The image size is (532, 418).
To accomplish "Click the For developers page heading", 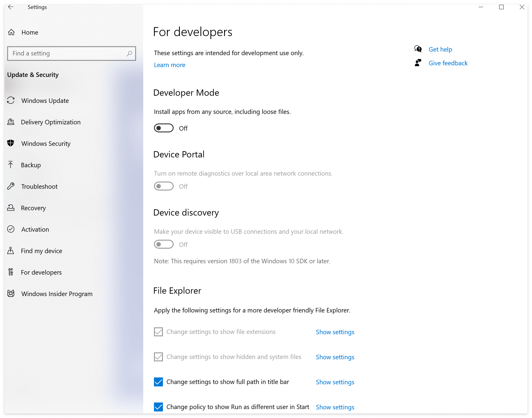I will click(192, 32).
